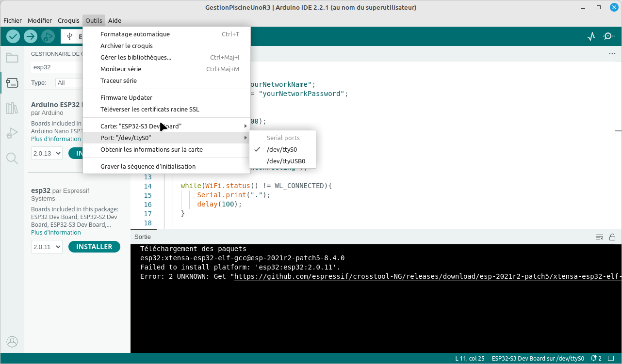
Task: Open the Boards Manager sidebar icon
Action: (x=12, y=83)
